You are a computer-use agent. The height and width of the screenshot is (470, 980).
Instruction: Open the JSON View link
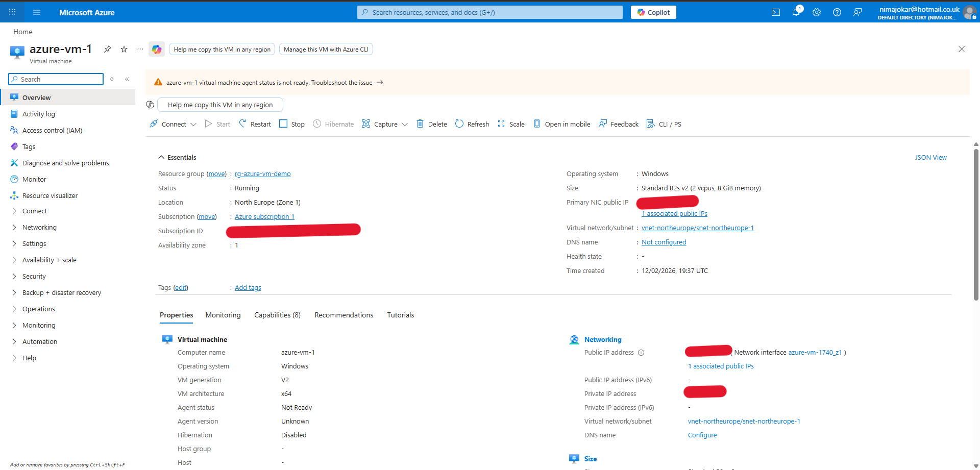pyautogui.click(x=930, y=157)
